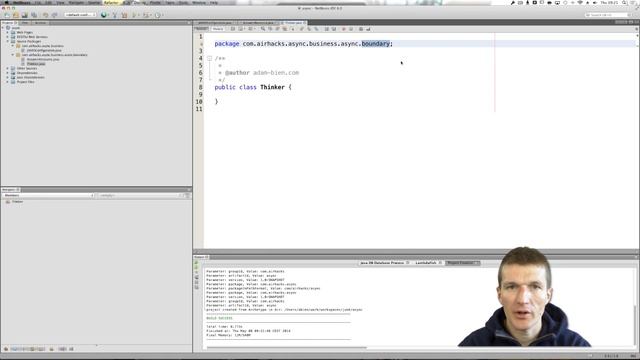Select the Thinker.java editor tab
Image resolution: width=640 pixels, height=360 pixels.
293,23
